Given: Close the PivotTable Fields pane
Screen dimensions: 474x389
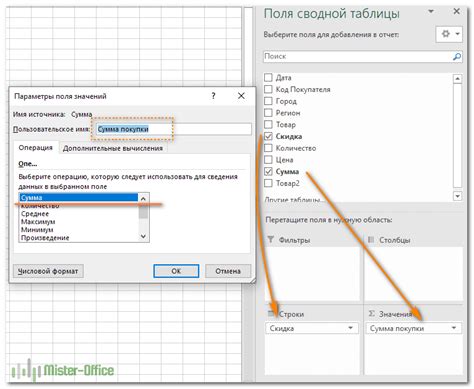Looking at the screenshot, I should [456, 11].
